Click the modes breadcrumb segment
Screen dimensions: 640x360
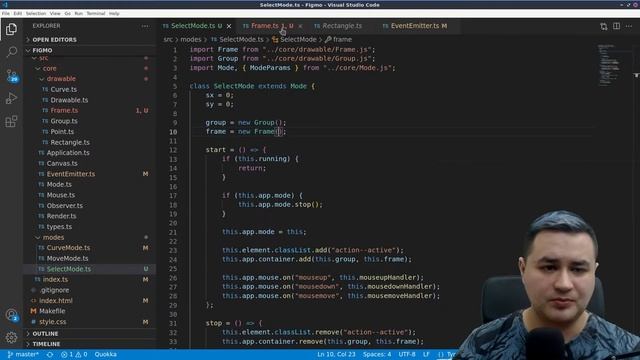pos(191,40)
